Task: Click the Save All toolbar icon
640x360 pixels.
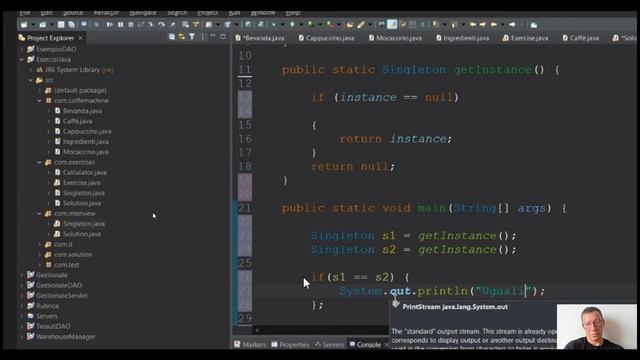Action: (71, 25)
